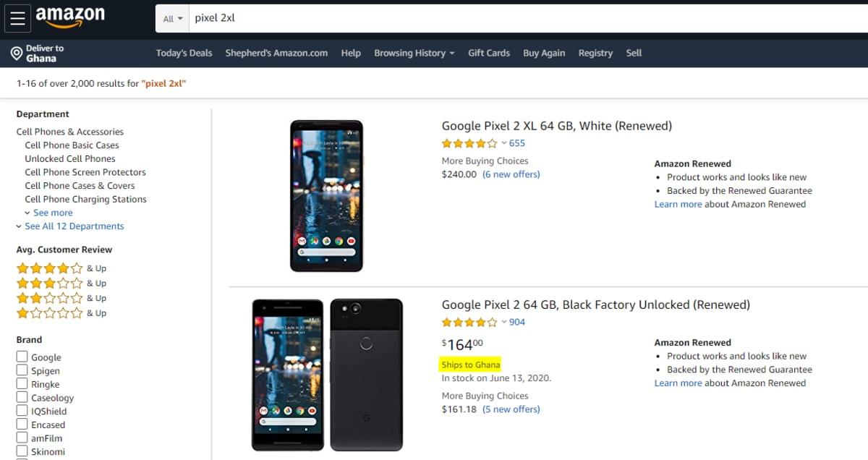This screenshot has width=868, height=460.
Task: Click the search box containing pixel 2xl
Action: coord(506,18)
